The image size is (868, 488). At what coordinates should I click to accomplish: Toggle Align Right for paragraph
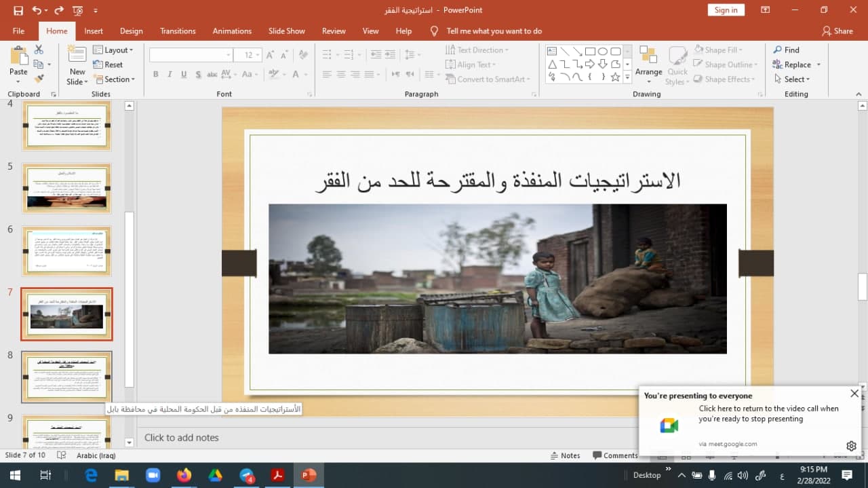pyautogui.click(x=355, y=75)
